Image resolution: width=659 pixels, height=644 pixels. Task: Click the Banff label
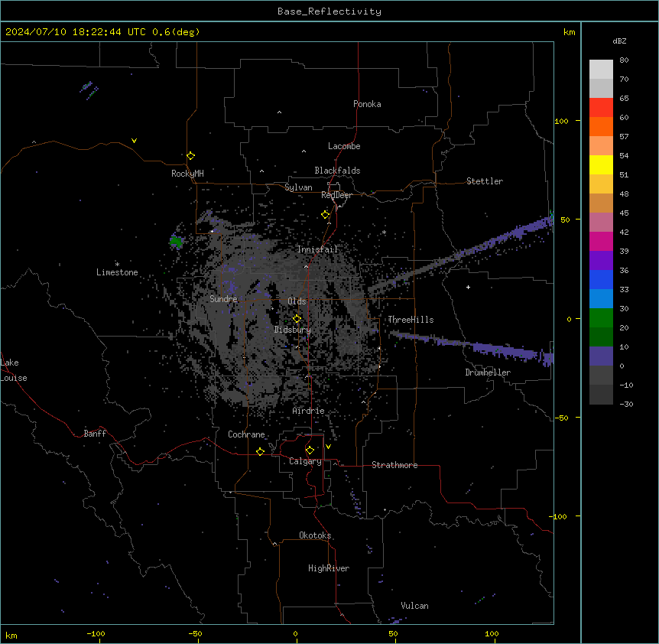95,434
